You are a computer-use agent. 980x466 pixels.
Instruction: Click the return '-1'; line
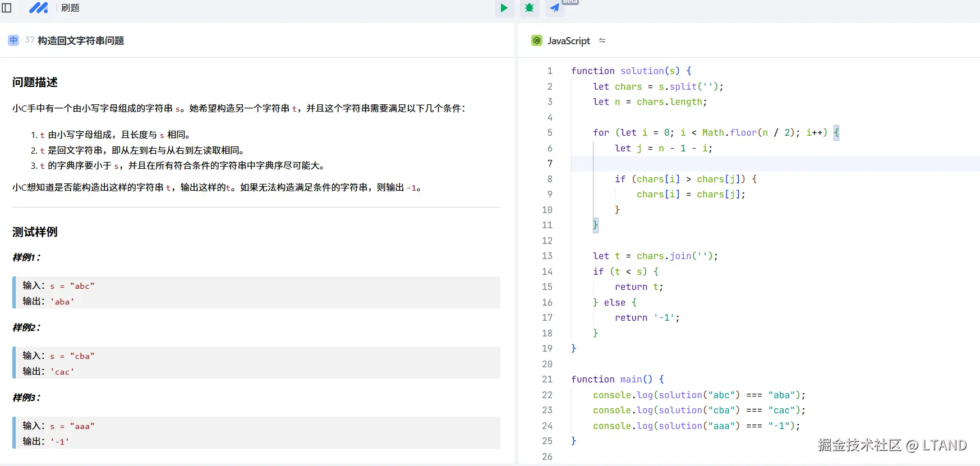(x=647, y=318)
